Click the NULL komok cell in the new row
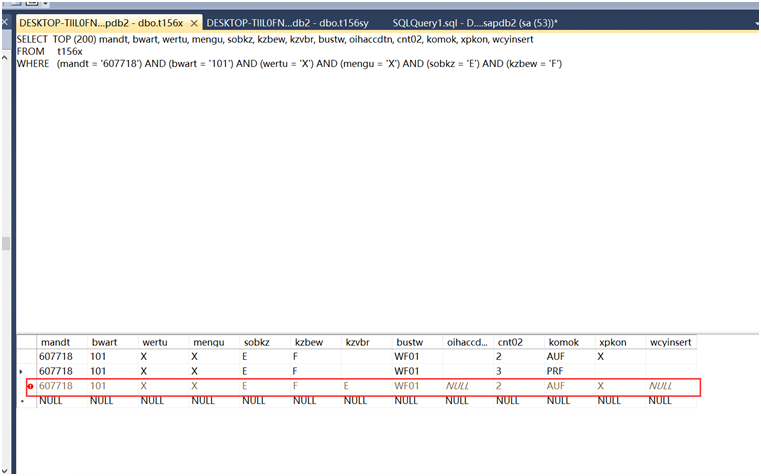 (x=570, y=401)
